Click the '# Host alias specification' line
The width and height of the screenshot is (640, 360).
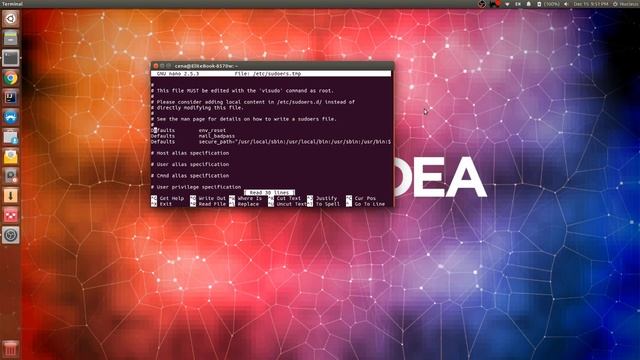click(x=190, y=153)
